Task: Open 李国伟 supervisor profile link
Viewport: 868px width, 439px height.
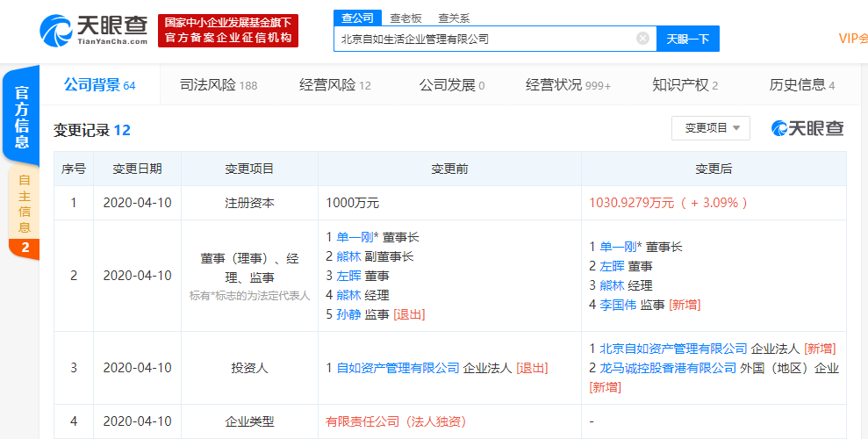Action: click(x=618, y=305)
